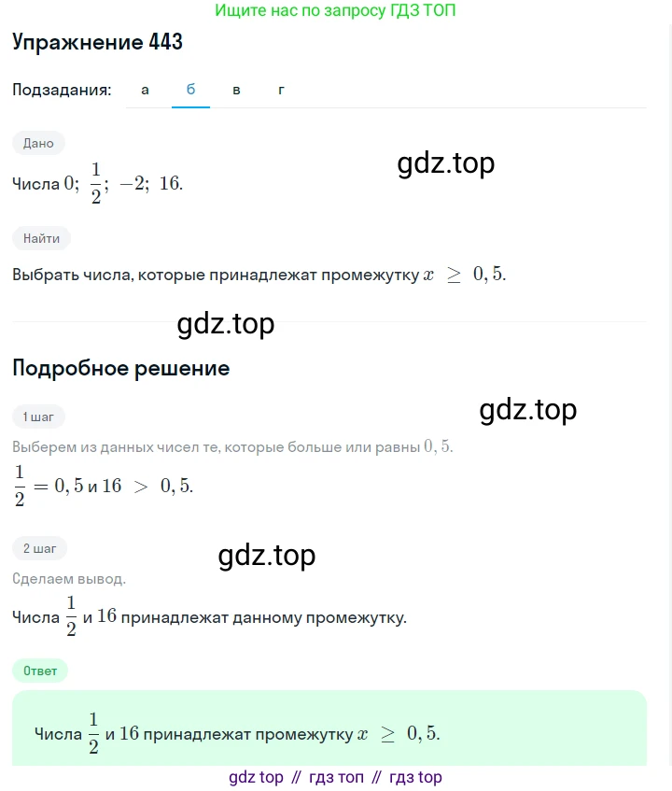
Task: Click the Сделаем вывод step description
Action: point(69,579)
